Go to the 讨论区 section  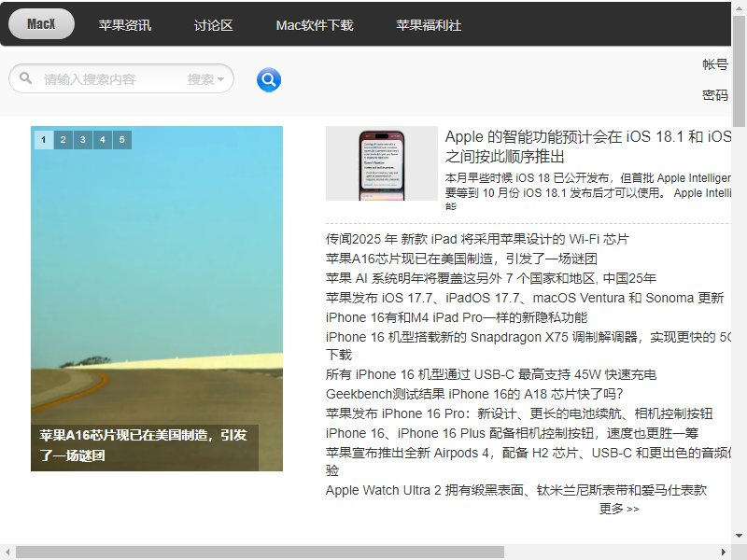click(214, 25)
